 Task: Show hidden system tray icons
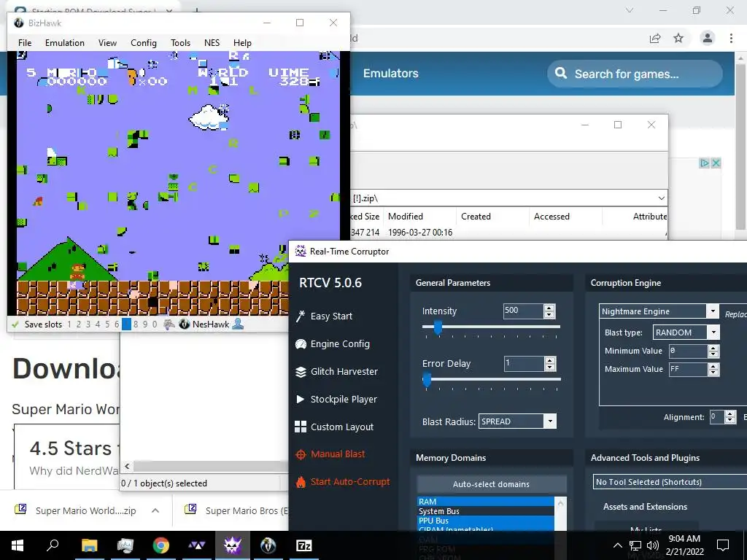pos(617,545)
